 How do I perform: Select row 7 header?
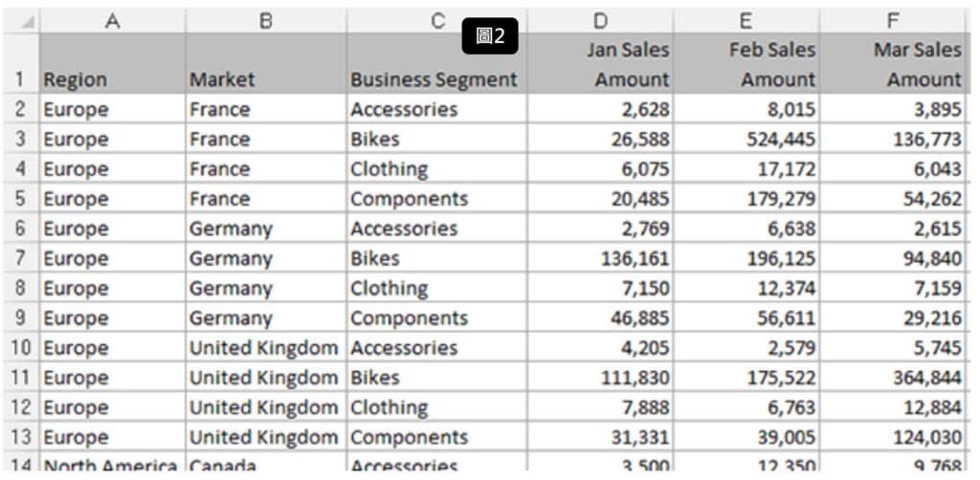(x=19, y=258)
